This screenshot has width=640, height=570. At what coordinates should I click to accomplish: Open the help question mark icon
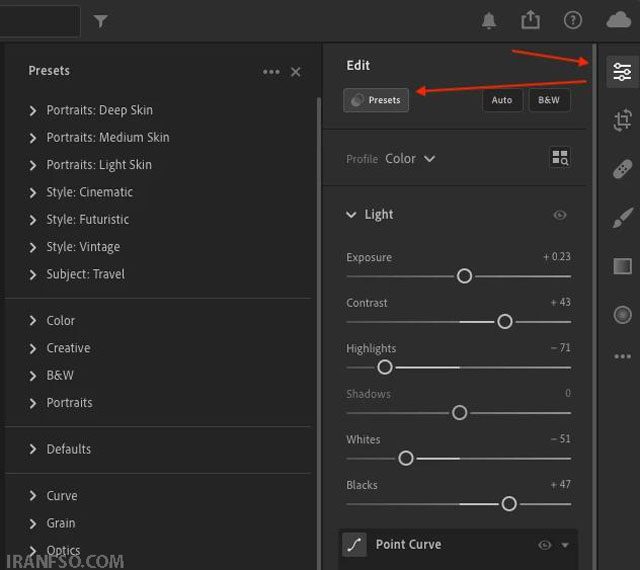[x=573, y=20]
